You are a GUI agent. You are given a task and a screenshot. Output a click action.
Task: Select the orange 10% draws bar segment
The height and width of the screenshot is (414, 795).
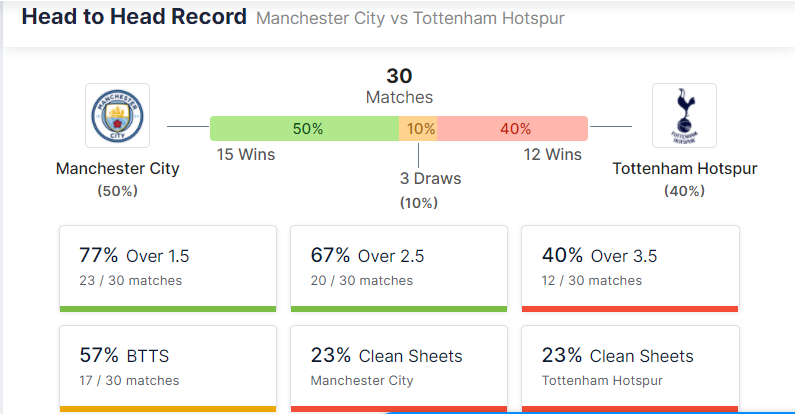[419, 128]
